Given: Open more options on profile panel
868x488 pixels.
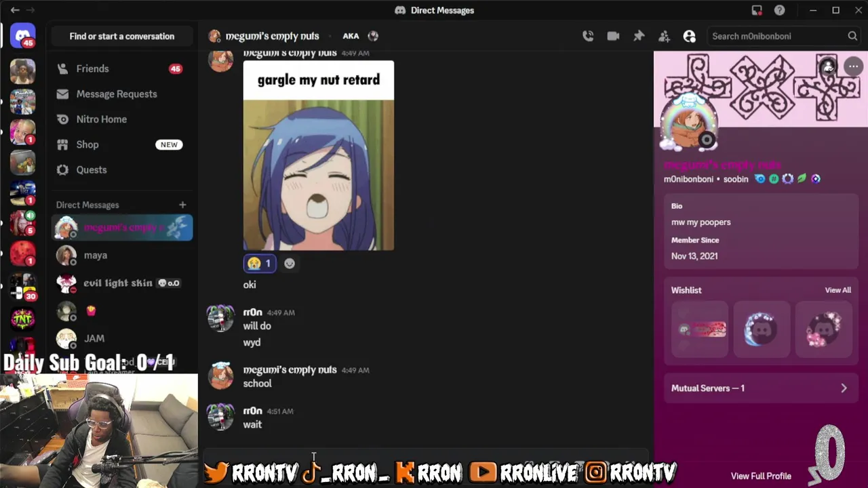Looking at the screenshot, I should click(853, 66).
